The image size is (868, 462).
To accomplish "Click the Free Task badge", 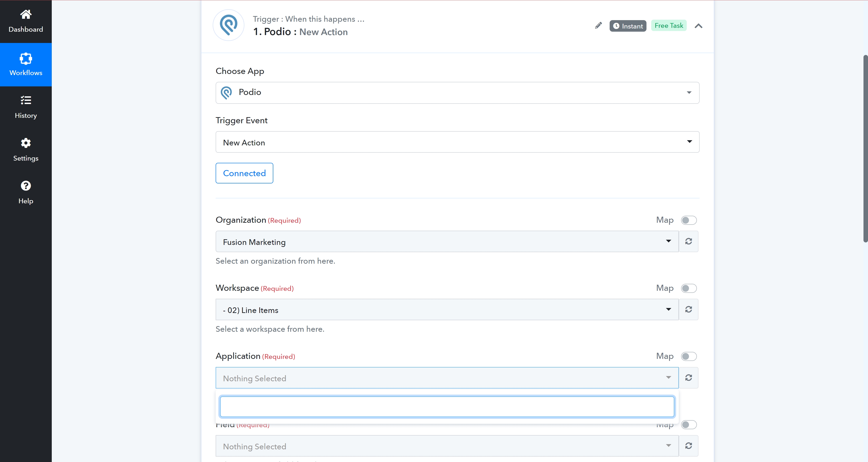I will pos(669,26).
